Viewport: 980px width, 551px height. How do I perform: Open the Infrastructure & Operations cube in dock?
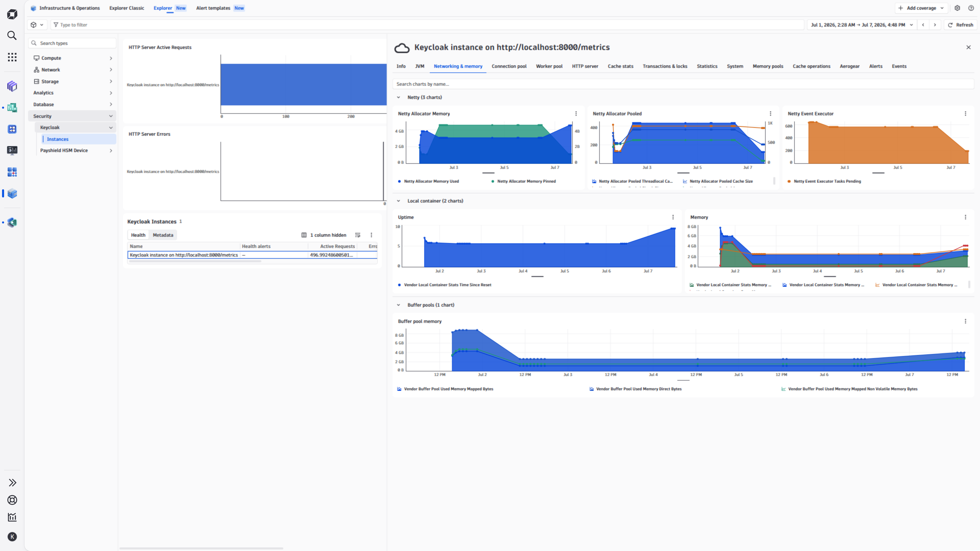pyautogui.click(x=12, y=194)
